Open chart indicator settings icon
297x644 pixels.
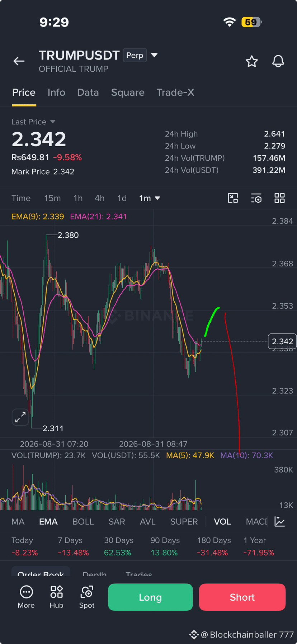(256, 198)
